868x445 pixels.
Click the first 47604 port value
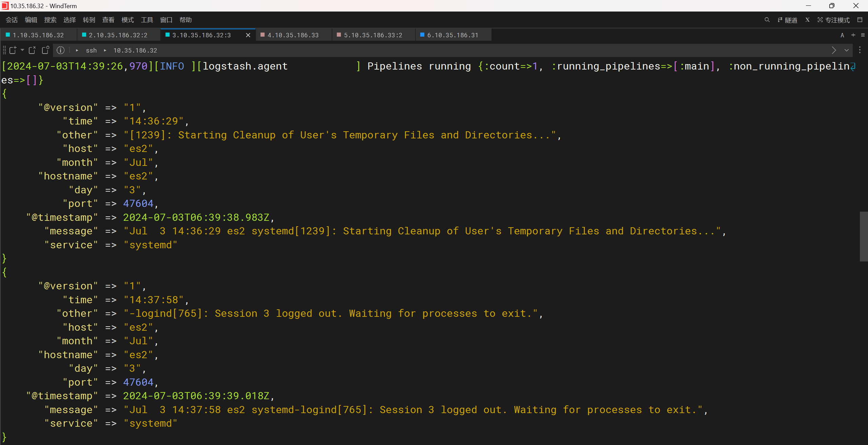click(x=138, y=204)
